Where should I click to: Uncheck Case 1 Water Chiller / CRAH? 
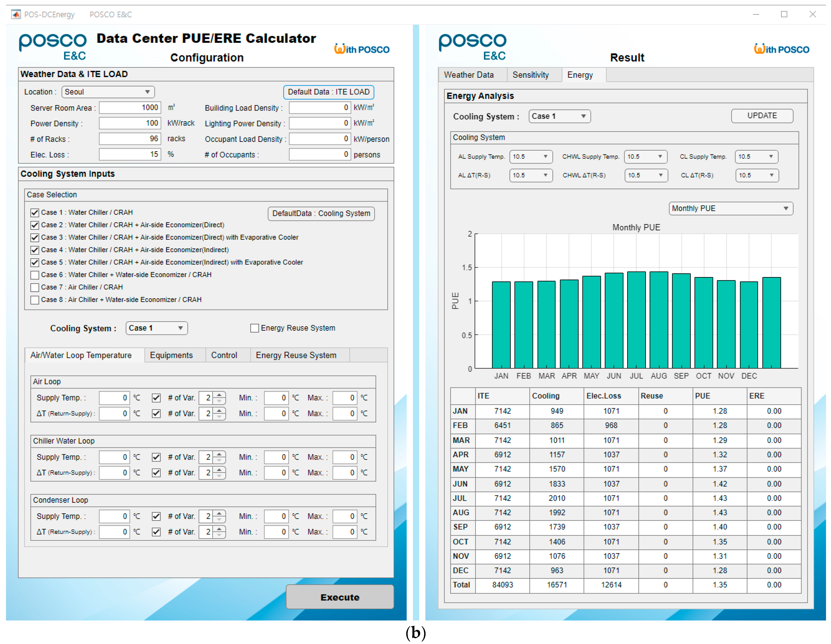(x=35, y=213)
